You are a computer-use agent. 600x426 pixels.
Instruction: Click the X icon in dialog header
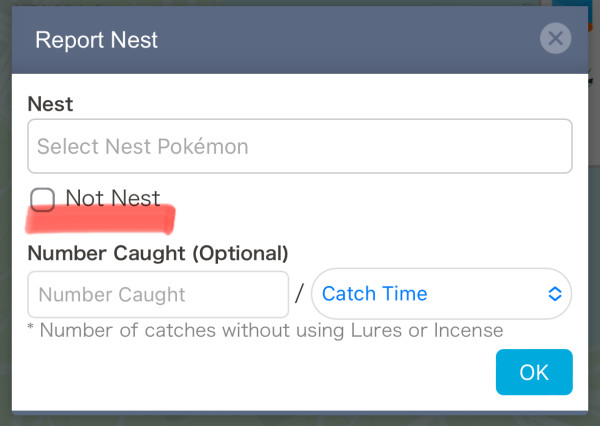554,40
